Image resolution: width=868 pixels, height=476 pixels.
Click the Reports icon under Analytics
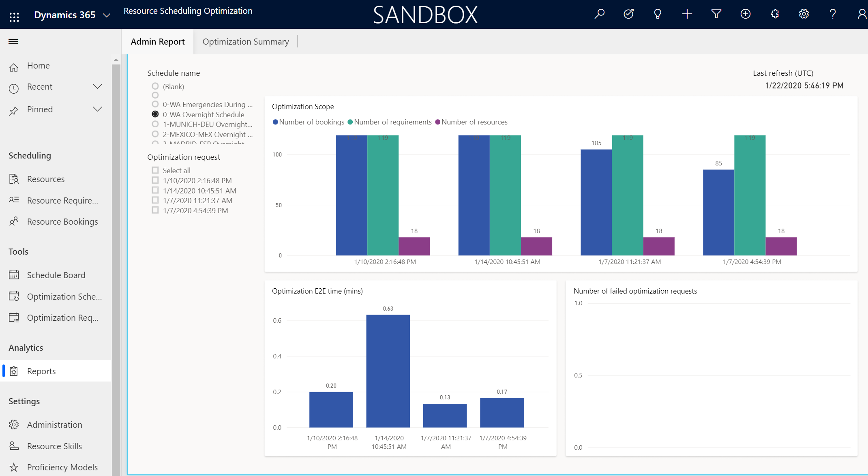pyautogui.click(x=14, y=371)
